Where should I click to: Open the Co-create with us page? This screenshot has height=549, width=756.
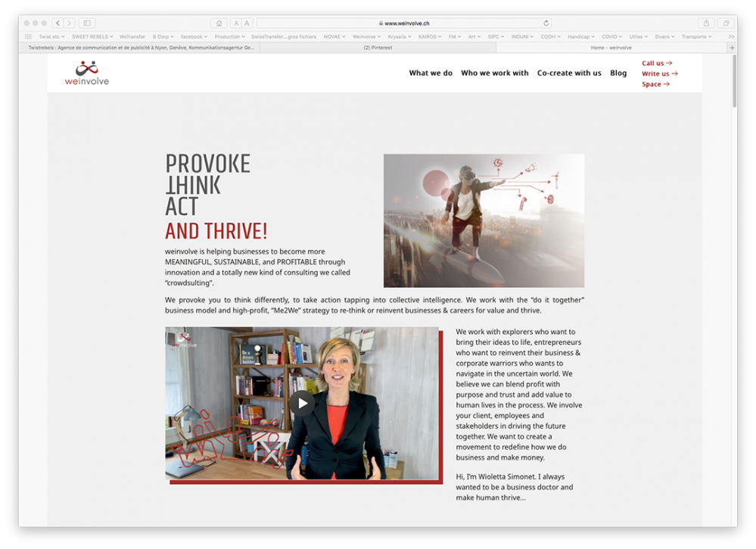click(x=569, y=73)
